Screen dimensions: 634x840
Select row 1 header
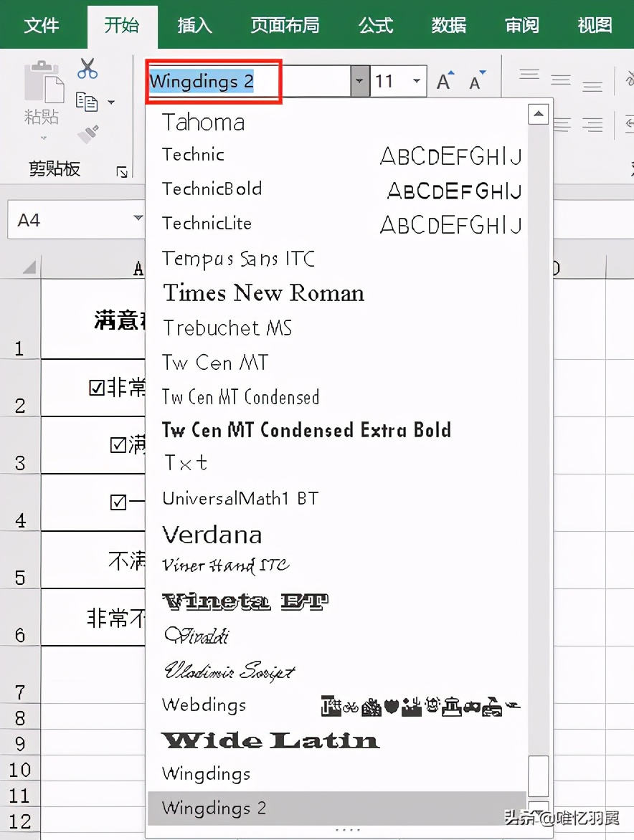point(20,319)
